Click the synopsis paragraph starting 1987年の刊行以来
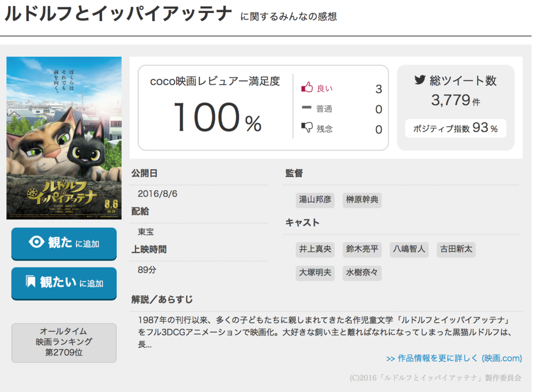The width and height of the screenshot is (534, 392). (324, 332)
